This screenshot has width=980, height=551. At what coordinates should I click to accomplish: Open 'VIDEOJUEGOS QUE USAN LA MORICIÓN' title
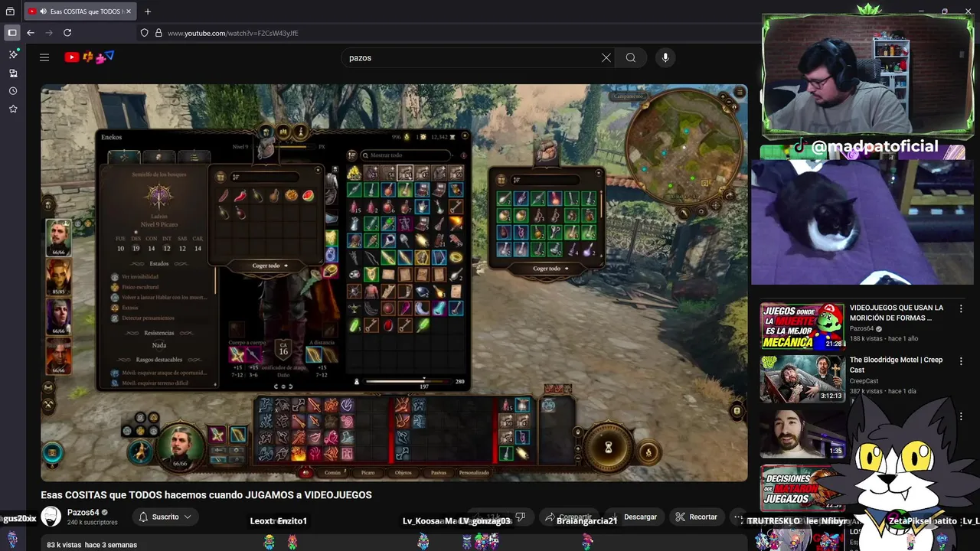(x=896, y=312)
